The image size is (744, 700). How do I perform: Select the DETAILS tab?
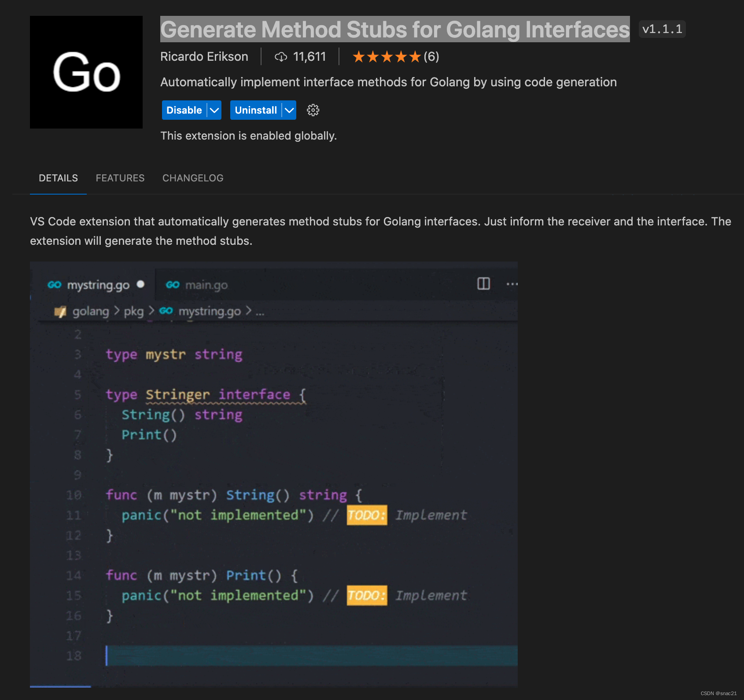[58, 178]
